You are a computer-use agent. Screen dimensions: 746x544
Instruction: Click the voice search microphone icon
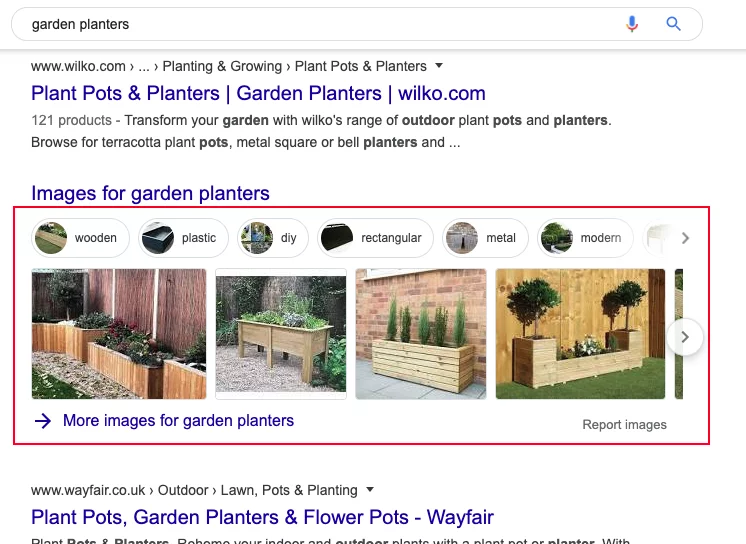(632, 23)
